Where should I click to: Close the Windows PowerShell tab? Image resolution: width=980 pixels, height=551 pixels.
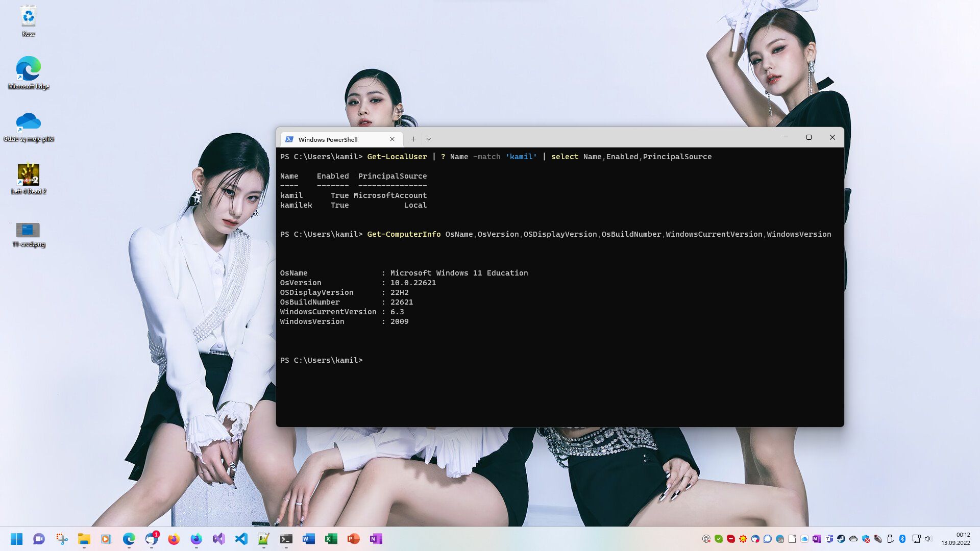(x=392, y=139)
